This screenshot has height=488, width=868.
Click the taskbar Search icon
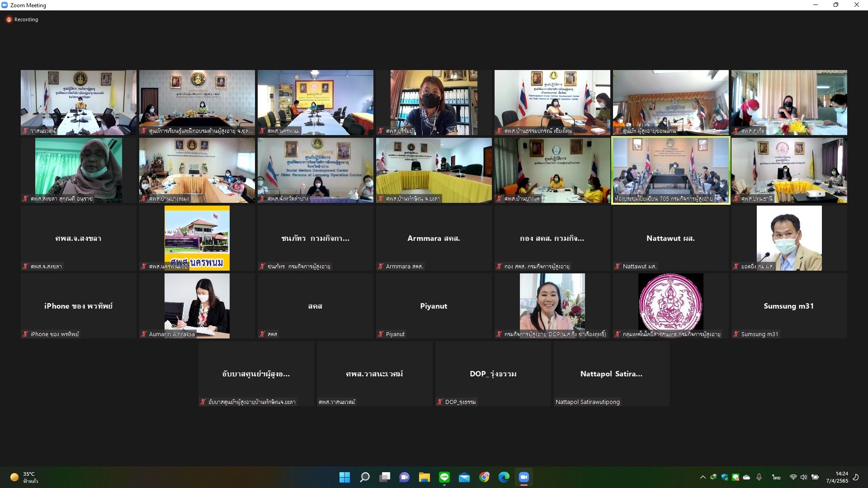point(365,477)
